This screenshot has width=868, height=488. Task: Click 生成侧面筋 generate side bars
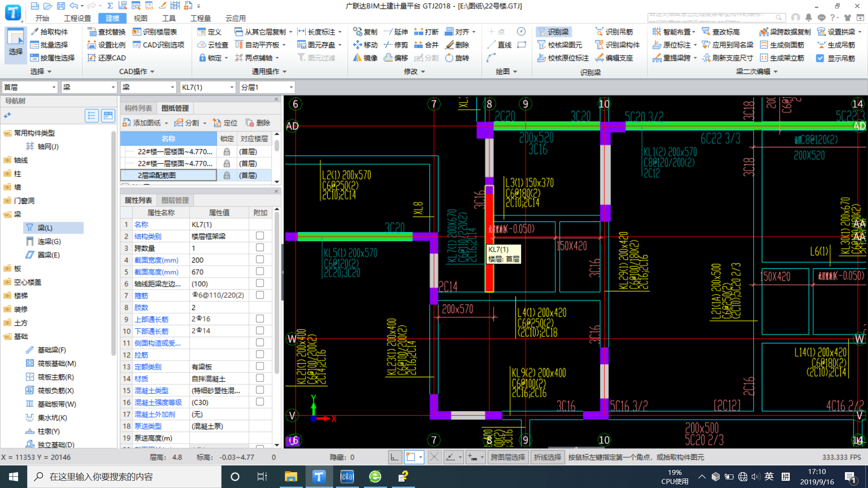pos(782,45)
